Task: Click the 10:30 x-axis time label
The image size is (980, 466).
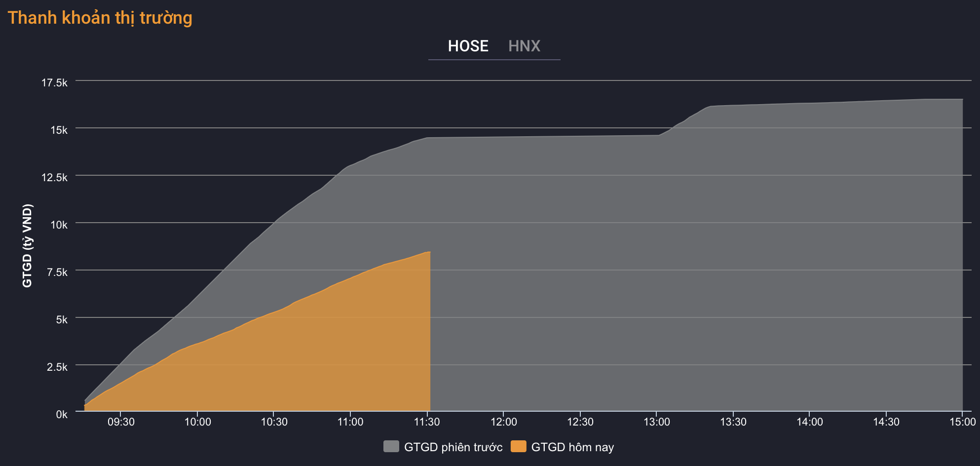Action: (x=274, y=422)
